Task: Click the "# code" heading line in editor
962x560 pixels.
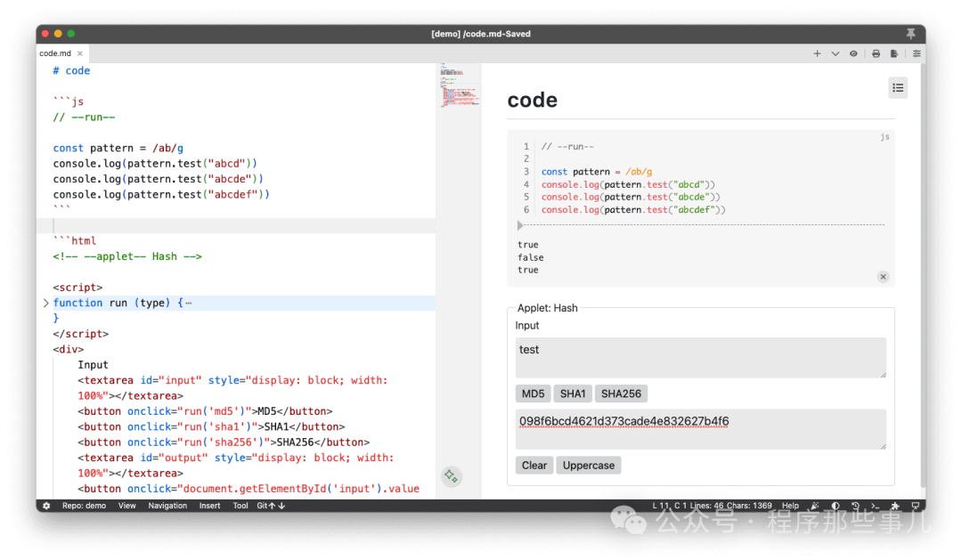Action: coord(71,70)
